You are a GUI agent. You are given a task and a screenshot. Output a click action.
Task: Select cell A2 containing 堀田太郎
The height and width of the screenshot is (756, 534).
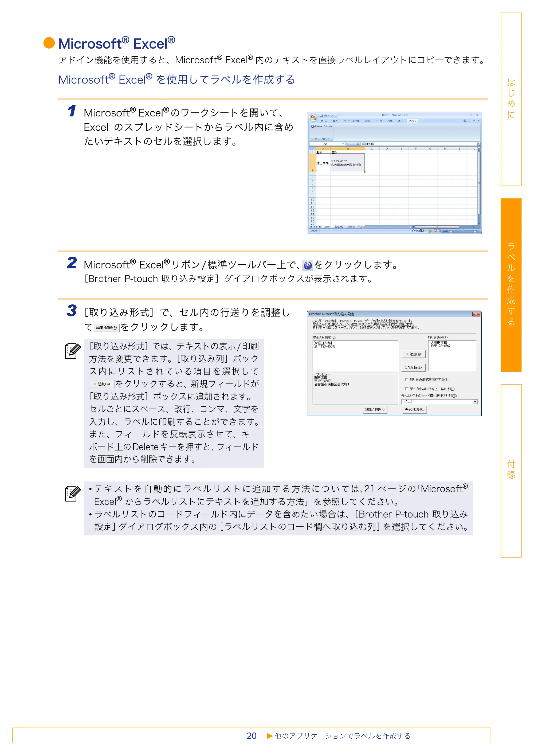click(323, 163)
